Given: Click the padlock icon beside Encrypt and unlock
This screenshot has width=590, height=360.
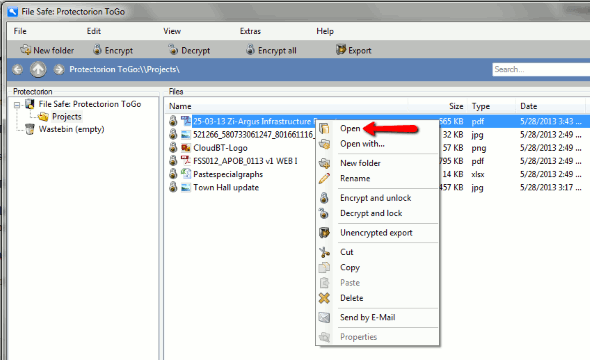Looking at the screenshot, I should tap(324, 198).
